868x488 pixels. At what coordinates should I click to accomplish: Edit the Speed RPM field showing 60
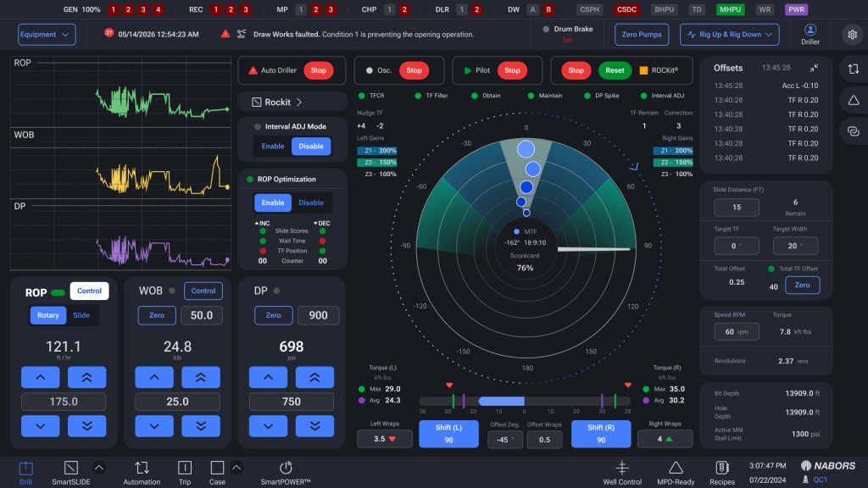pyautogui.click(x=737, y=331)
